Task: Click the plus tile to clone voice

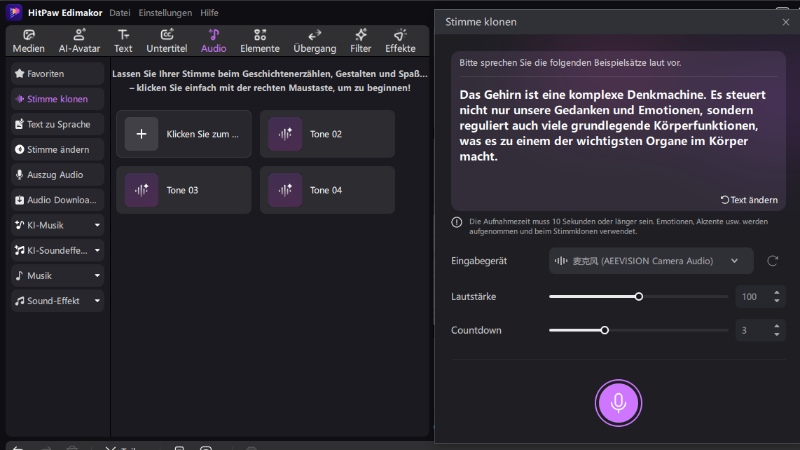Action: pyautogui.click(x=142, y=134)
